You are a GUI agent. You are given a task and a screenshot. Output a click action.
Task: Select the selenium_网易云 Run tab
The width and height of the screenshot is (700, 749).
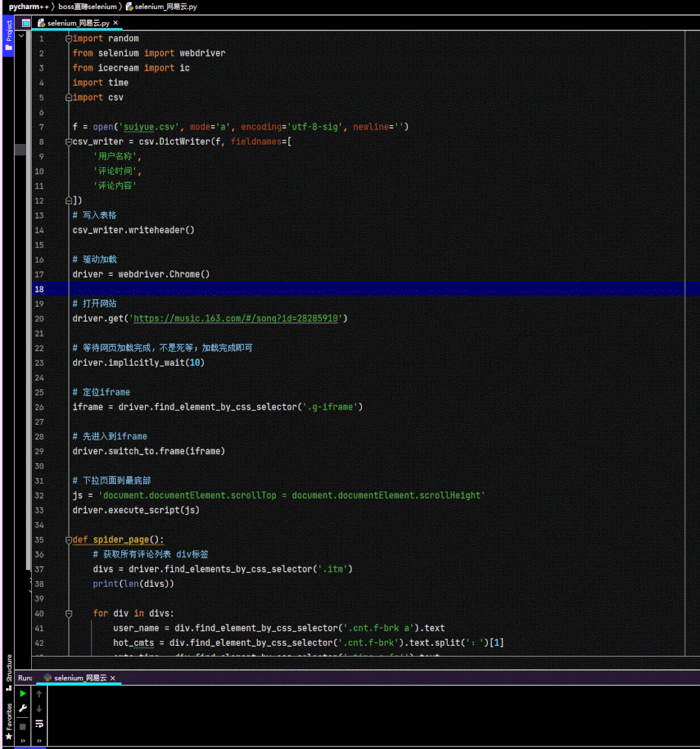[x=80, y=678]
